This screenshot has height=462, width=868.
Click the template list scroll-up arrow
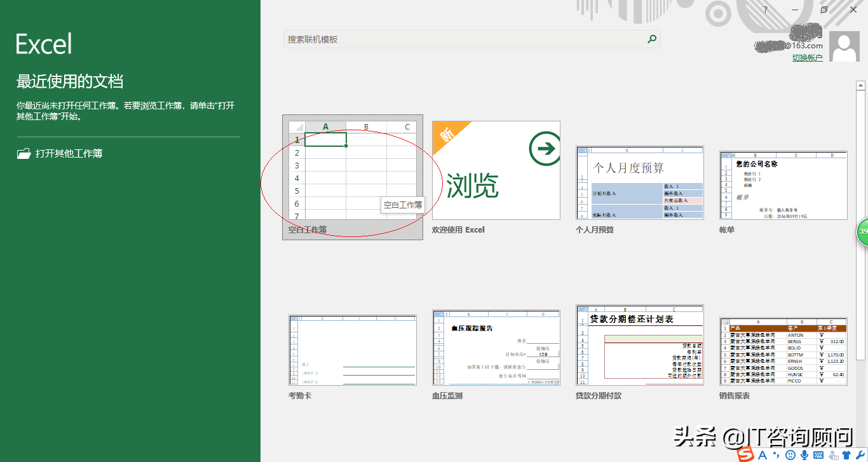pyautogui.click(x=860, y=85)
